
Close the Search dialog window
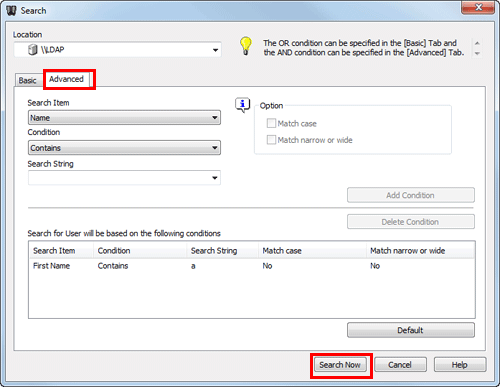(478, 7)
